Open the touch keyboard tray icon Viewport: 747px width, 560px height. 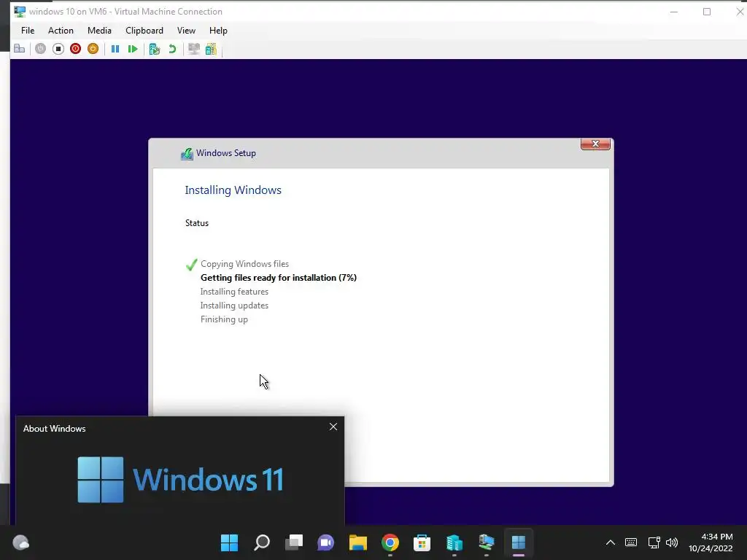click(631, 542)
